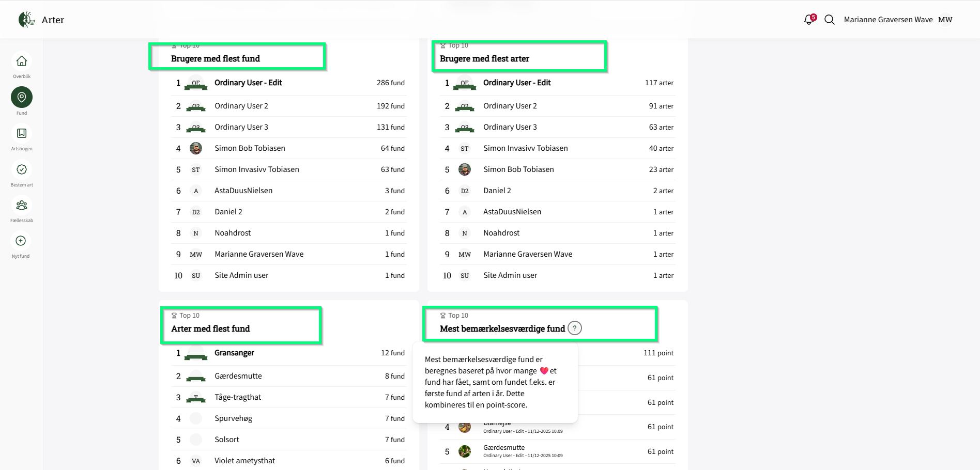980x470 pixels.
Task: Open the Fællesskab community icon
Action: (x=22, y=205)
